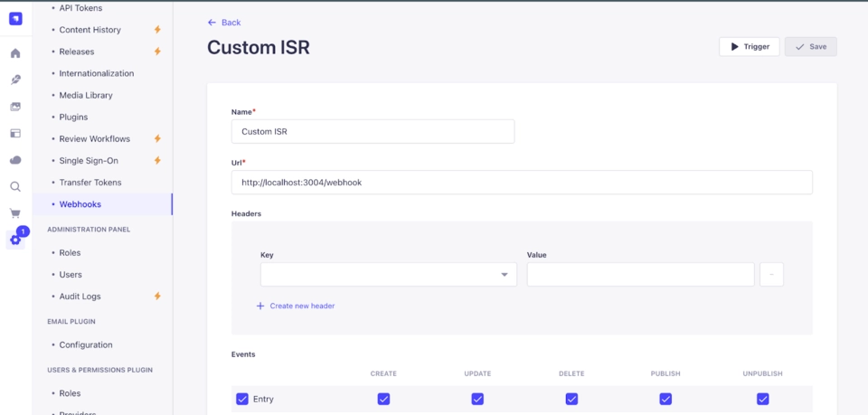This screenshot has height=415, width=868.
Task: Open Content-Type Builder layout icon
Action: pos(15,133)
